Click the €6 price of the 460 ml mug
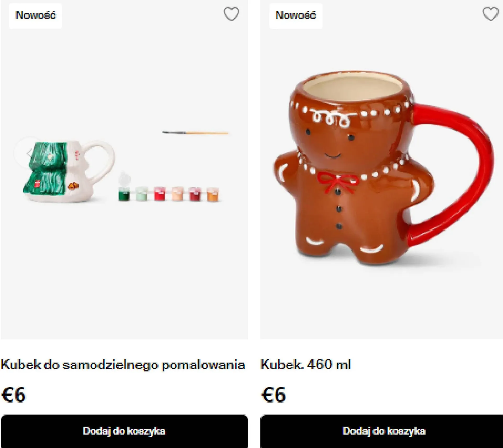 (x=274, y=395)
